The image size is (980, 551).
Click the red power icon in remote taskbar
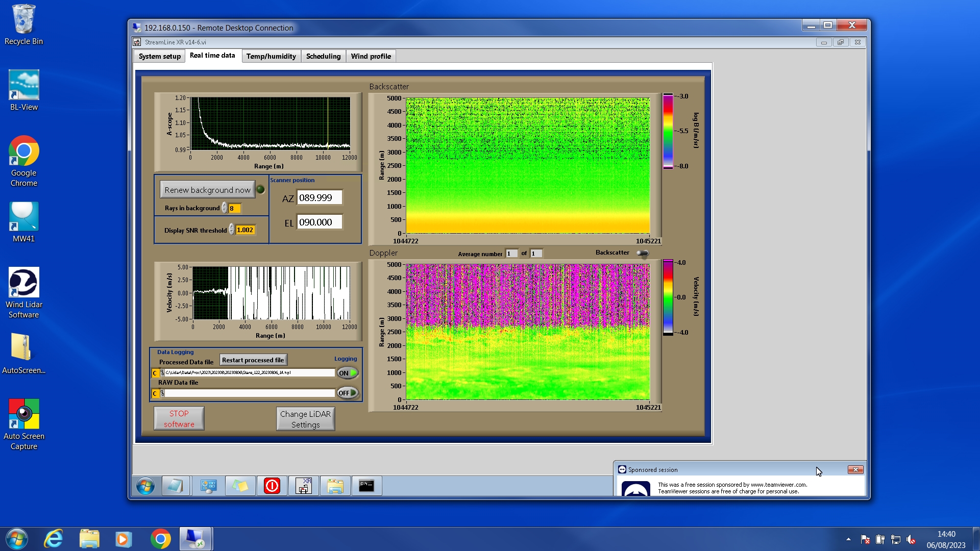[x=272, y=486]
